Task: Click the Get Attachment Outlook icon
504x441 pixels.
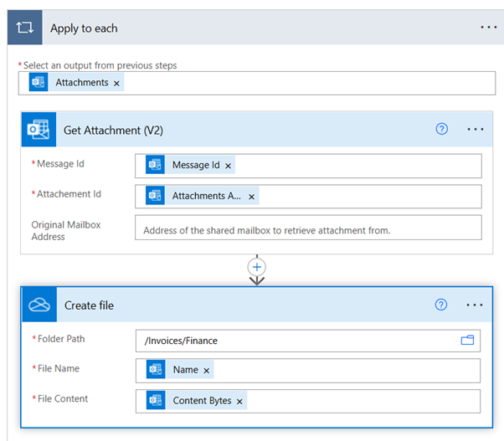Action: [39, 130]
